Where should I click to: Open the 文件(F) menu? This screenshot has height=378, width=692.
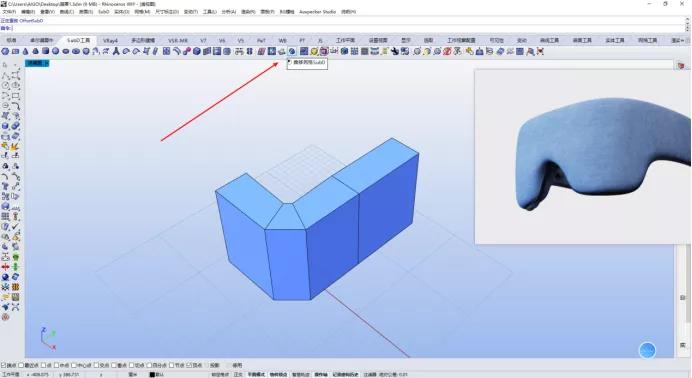9,11
